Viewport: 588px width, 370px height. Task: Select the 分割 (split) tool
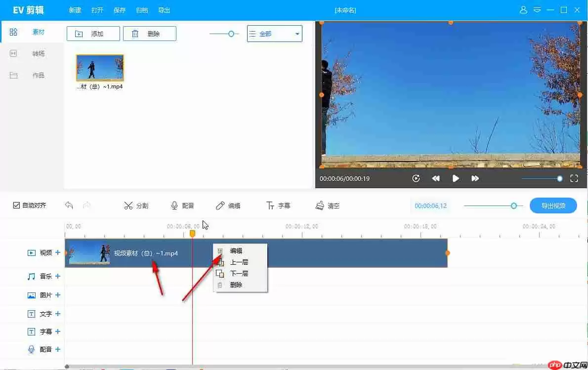click(x=136, y=205)
